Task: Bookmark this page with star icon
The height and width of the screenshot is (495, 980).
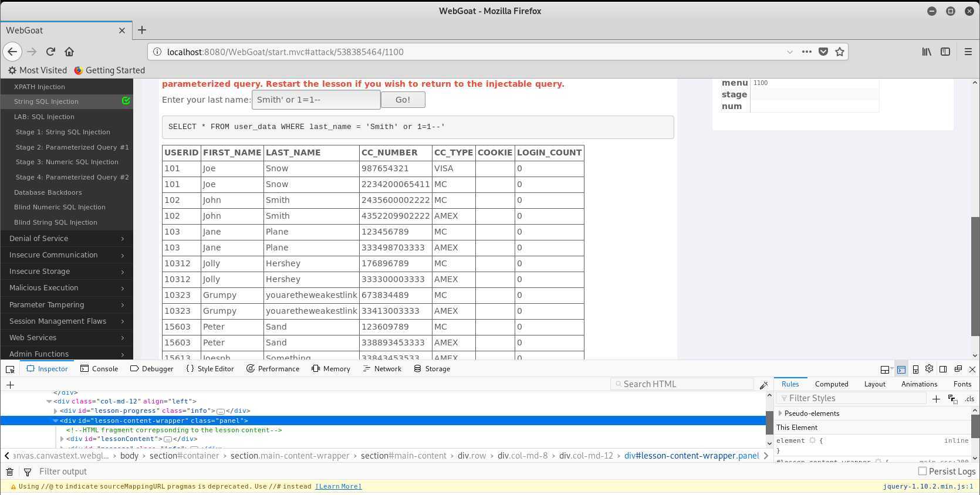Action: click(x=840, y=52)
